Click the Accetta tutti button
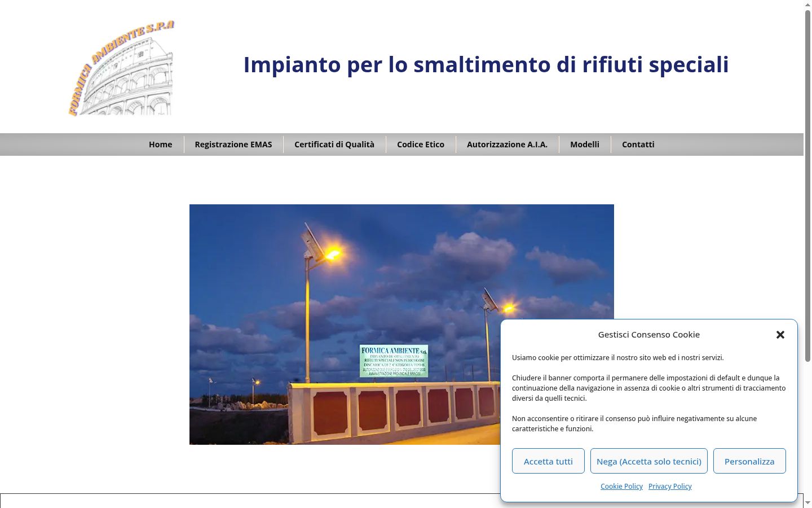 (x=548, y=461)
